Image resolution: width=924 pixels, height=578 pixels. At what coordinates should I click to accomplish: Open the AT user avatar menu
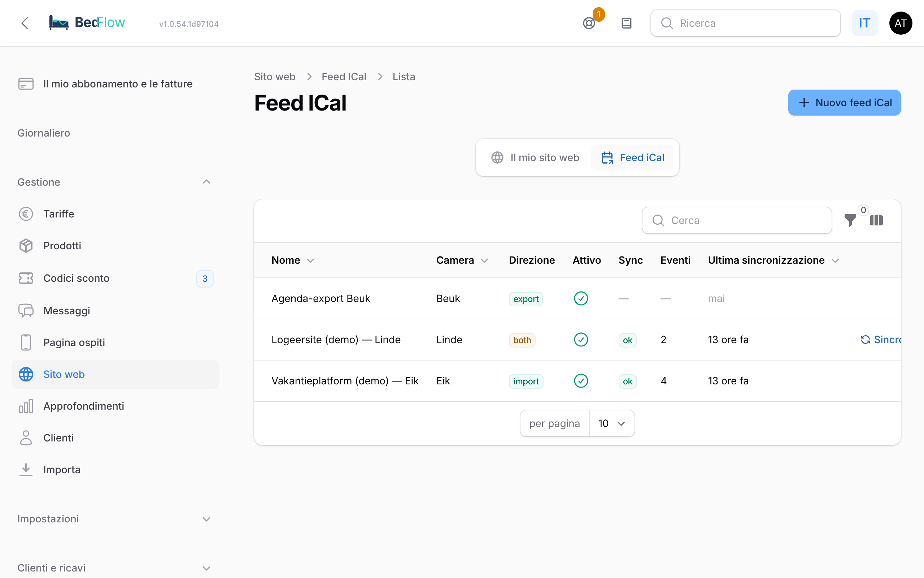click(x=901, y=23)
